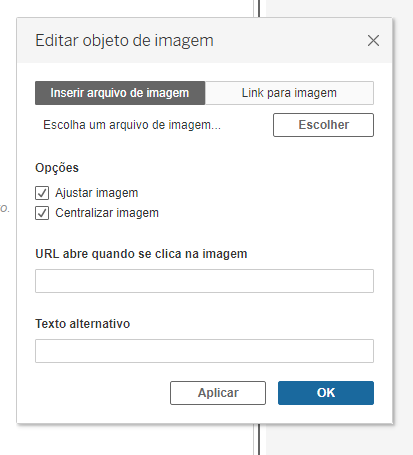Switch to Inserir arquivo de imagem tab
Viewport: 413px width, 455px height.
click(x=120, y=93)
